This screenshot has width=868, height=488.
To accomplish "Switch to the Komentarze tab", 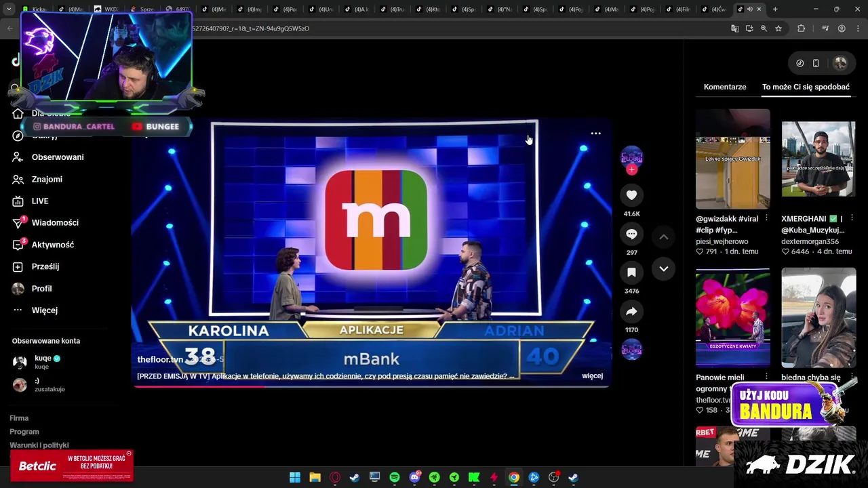I will coord(725,87).
